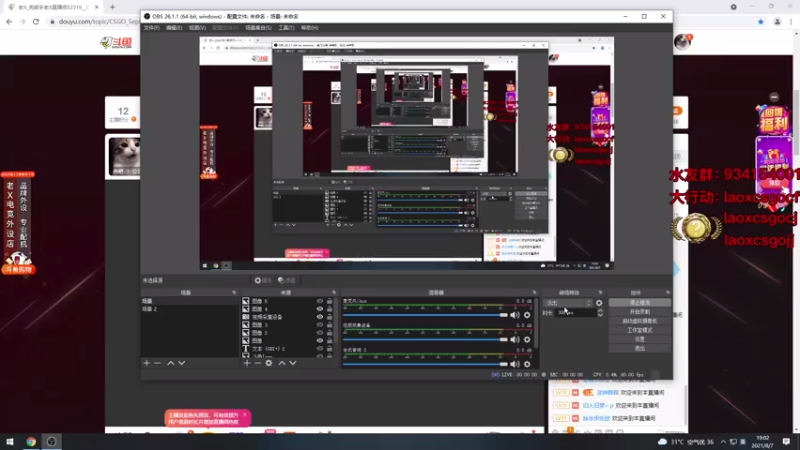Viewport: 800px width, 450px height.
Task: Mute the 麦克风/Aux speaker icon
Action: (515, 315)
